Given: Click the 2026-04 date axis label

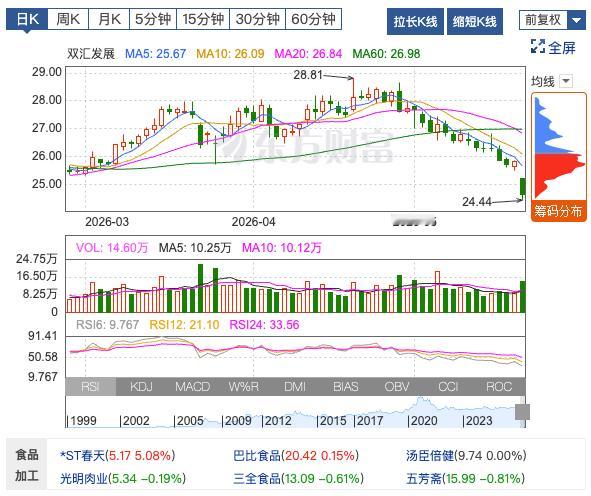Looking at the screenshot, I should [253, 222].
